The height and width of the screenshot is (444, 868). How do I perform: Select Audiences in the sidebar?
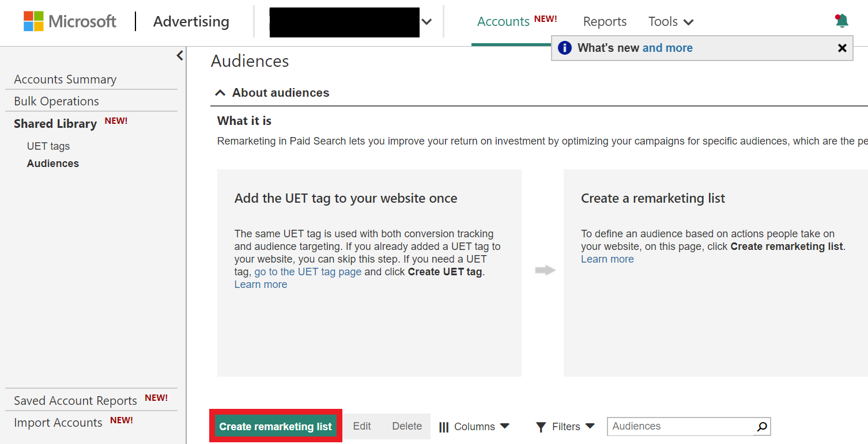53,164
